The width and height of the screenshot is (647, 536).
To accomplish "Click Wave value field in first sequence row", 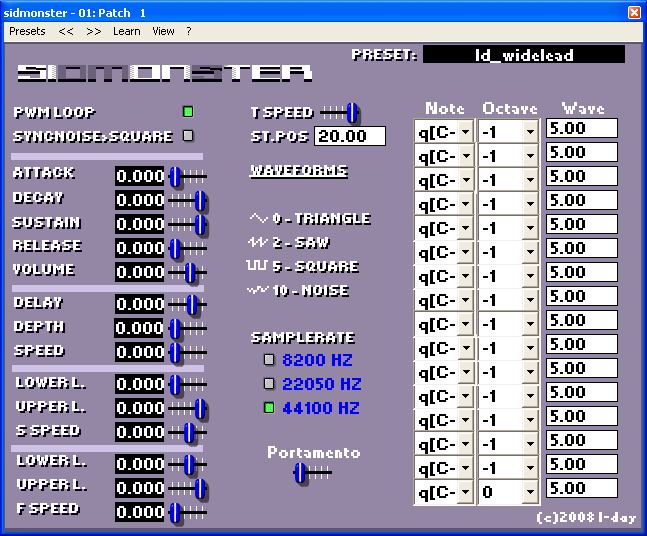I will tap(582, 128).
